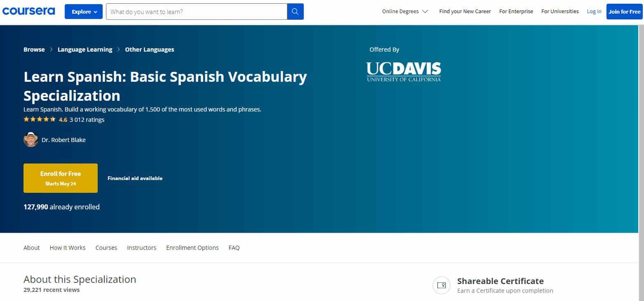
Task: Click the Shareable Certificate badge icon
Action: coord(441,285)
